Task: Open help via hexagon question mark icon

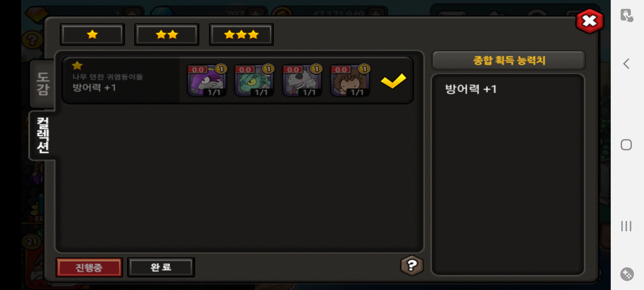Action: click(x=412, y=265)
